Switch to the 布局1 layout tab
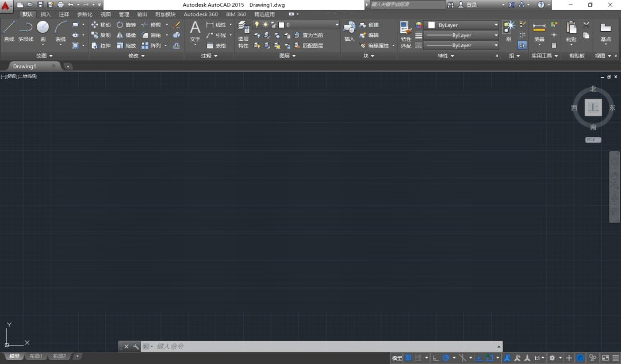The height and width of the screenshot is (364, 621). click(x=36, y=356)
